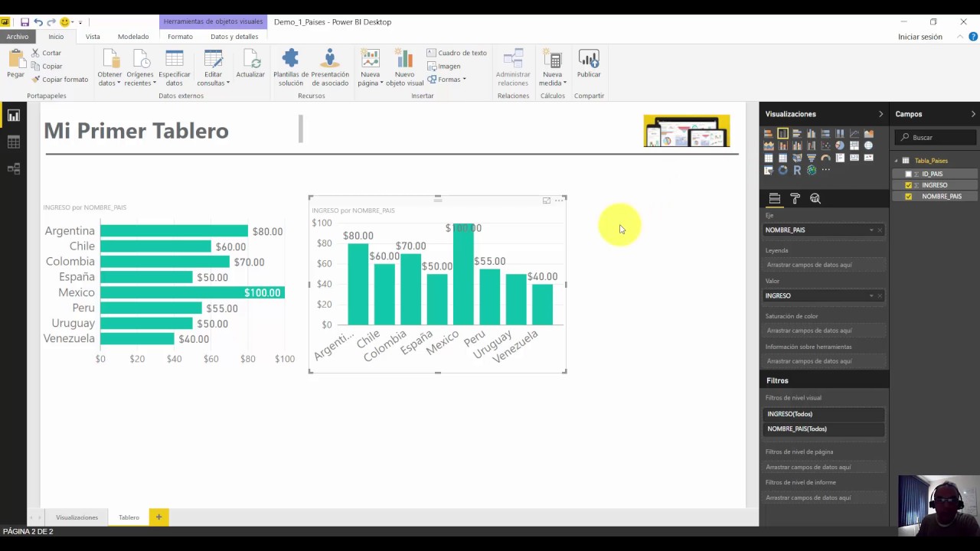Collapse the Tabla_Paises table tree
The height and width of the screenshot is (551, 980).
click(x=897, y=161)
